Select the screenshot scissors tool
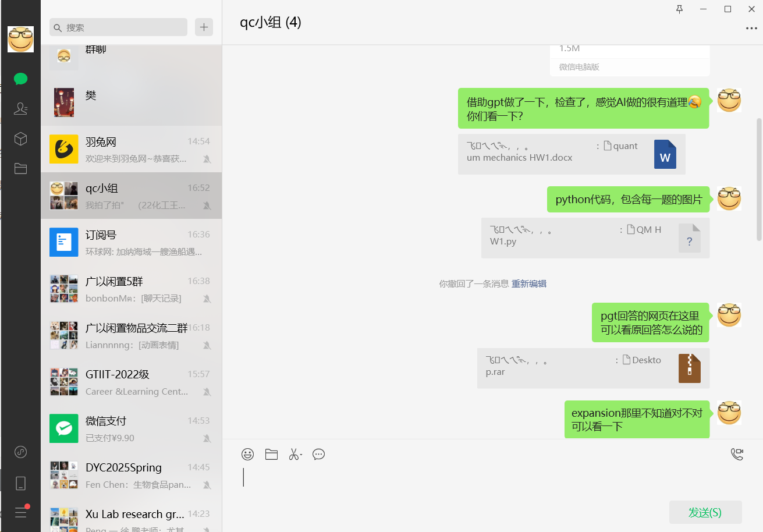 [293, 455]
